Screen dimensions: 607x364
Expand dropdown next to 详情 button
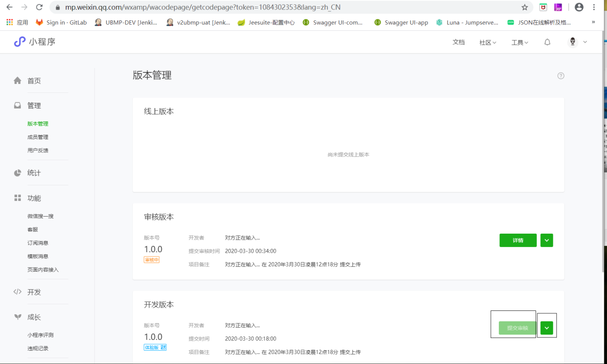point(546,240)
